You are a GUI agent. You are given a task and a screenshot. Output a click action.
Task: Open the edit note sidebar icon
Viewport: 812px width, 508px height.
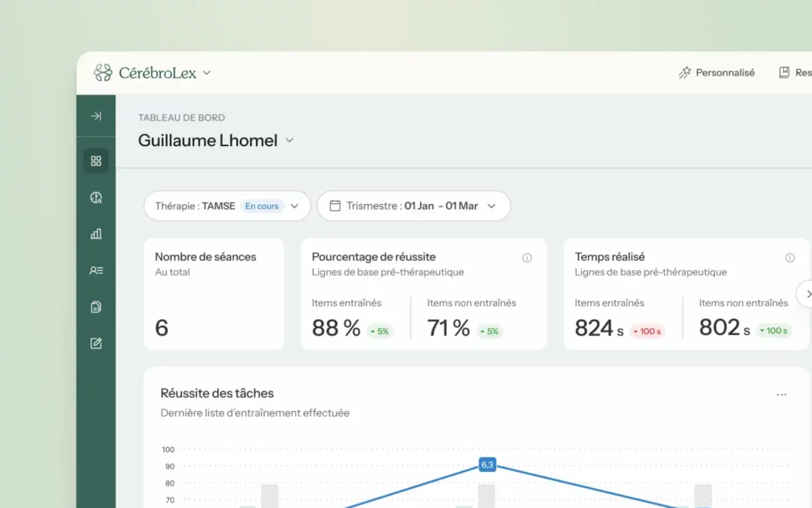point(95,343)
